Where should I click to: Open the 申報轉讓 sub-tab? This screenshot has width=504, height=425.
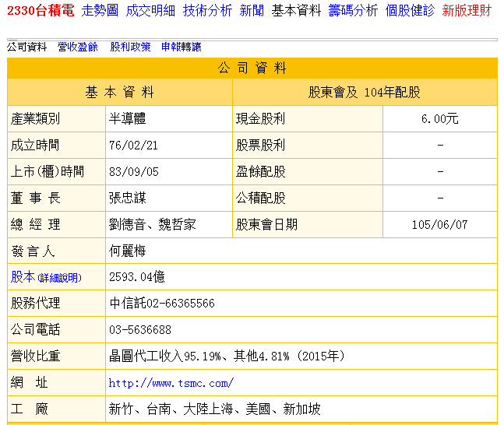[182, 47]
